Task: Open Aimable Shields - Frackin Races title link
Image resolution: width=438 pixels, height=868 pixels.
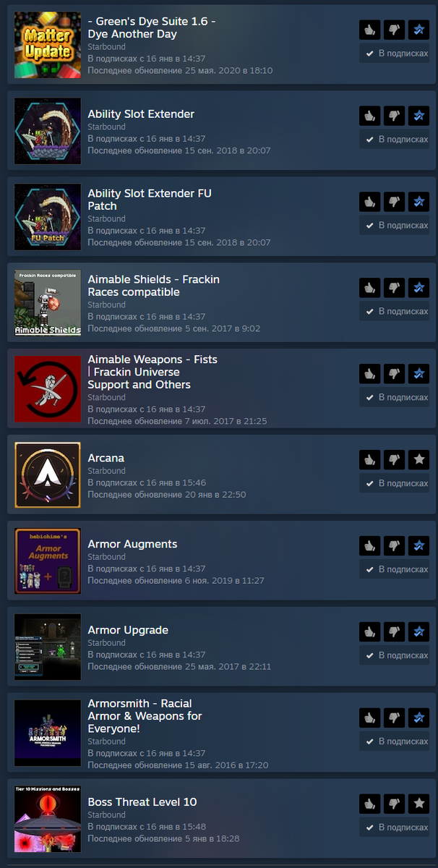Action: click(153, 286)
